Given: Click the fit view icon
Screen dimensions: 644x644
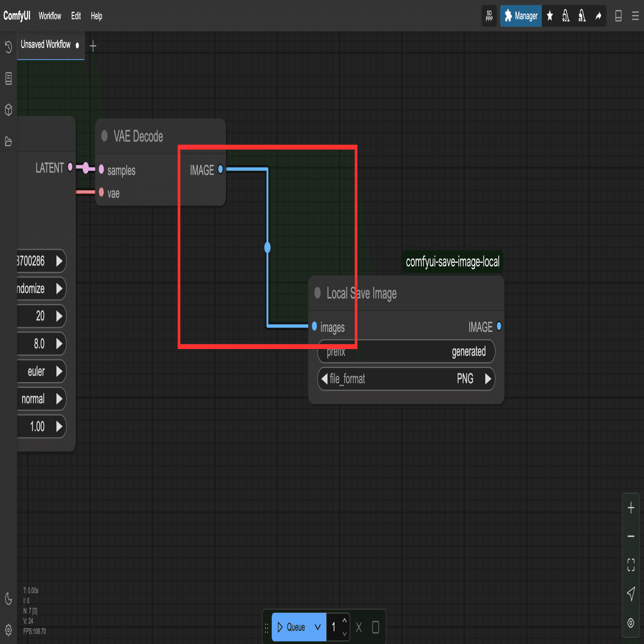Looking at the screenshot, I should click(x=631, y=565).
